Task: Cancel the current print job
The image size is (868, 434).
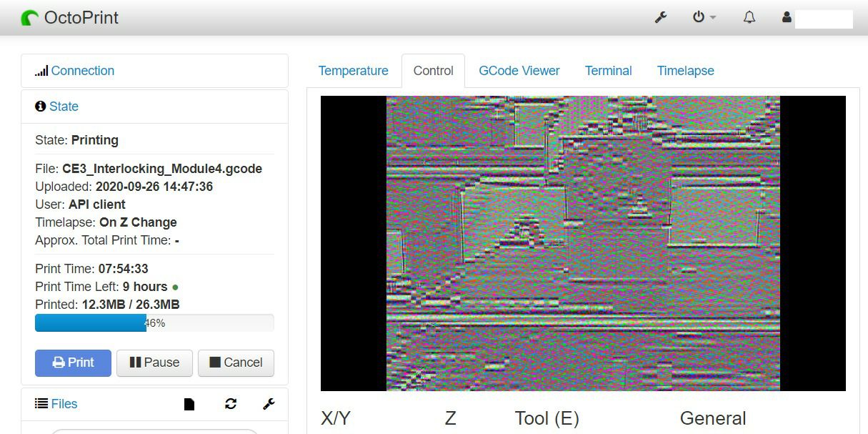Action: click(x=236, y=363)
